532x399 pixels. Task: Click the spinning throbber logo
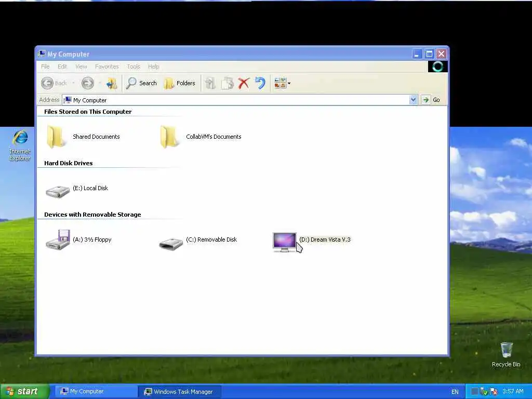pyautogui.click(x=437, y=66)
